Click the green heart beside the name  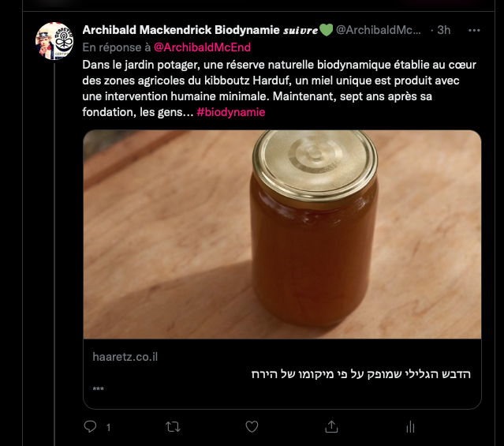pyautogui.click(x=325, y=31)
